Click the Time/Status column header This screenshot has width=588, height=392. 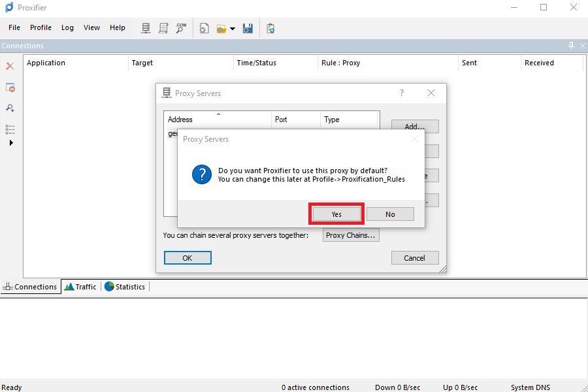click(x=276, y=63)
